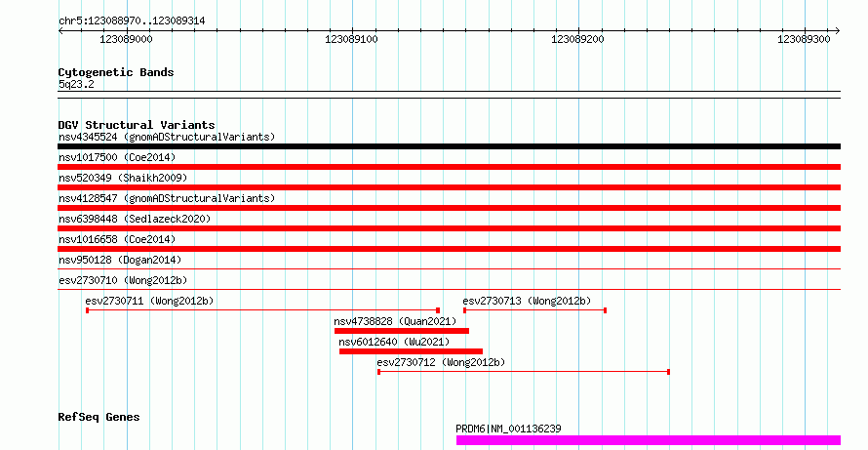Click ruler position 123089000 label
The width and height of the screenshot is (868, 450).
coord(126,39)
